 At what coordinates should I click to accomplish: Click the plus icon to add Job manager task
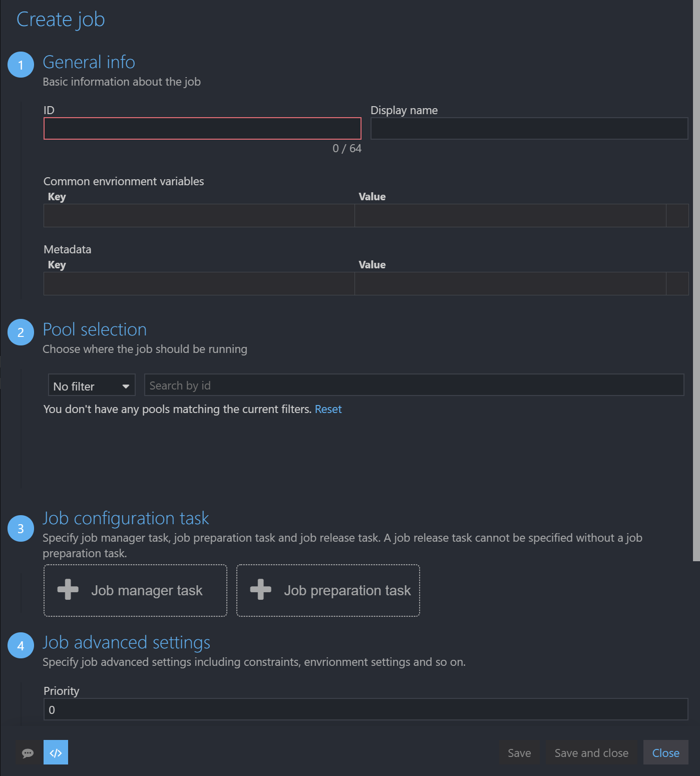click(67, 590)
